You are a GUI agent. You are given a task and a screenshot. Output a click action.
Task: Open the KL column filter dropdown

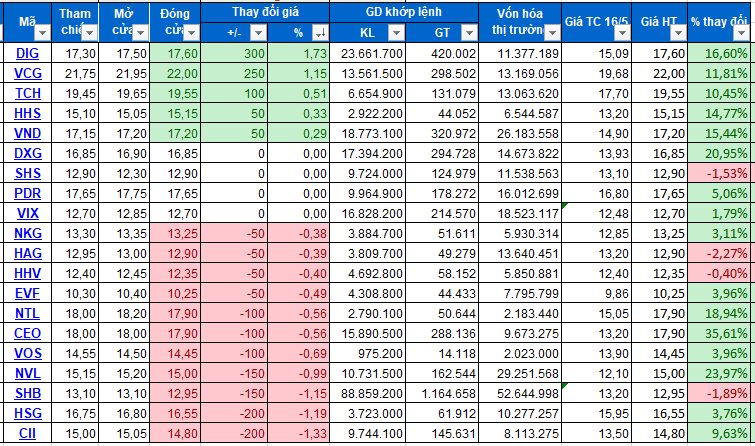click(396, 33)
